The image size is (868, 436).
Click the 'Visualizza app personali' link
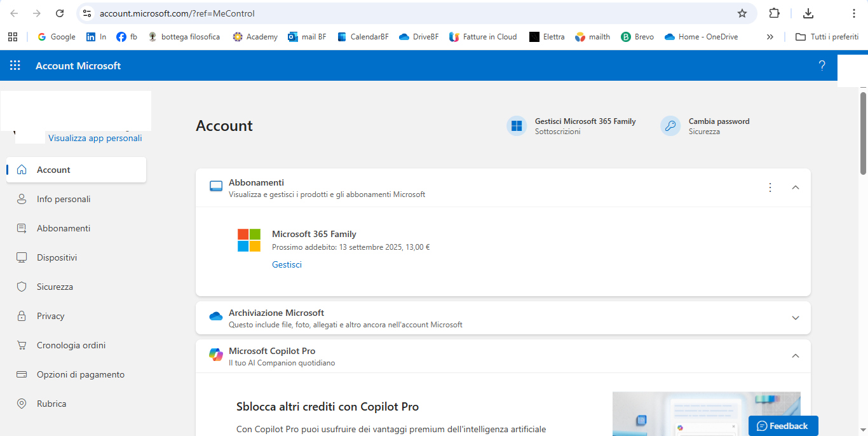(95, 138)
